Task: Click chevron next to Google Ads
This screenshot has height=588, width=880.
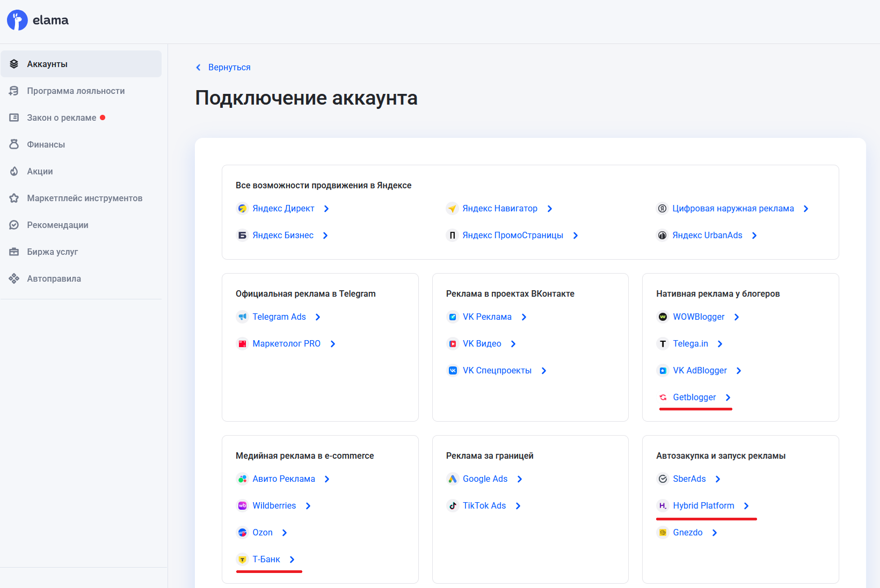Action: 520,479
